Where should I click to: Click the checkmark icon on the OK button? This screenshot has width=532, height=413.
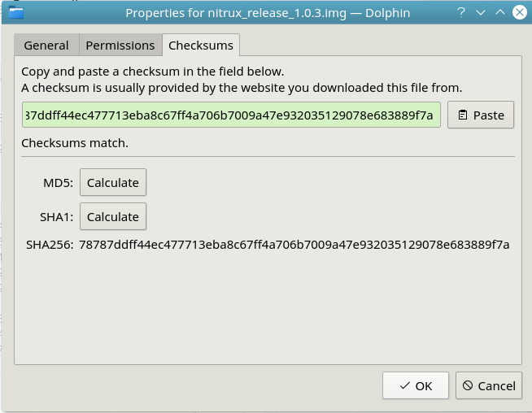pos(404,386)
